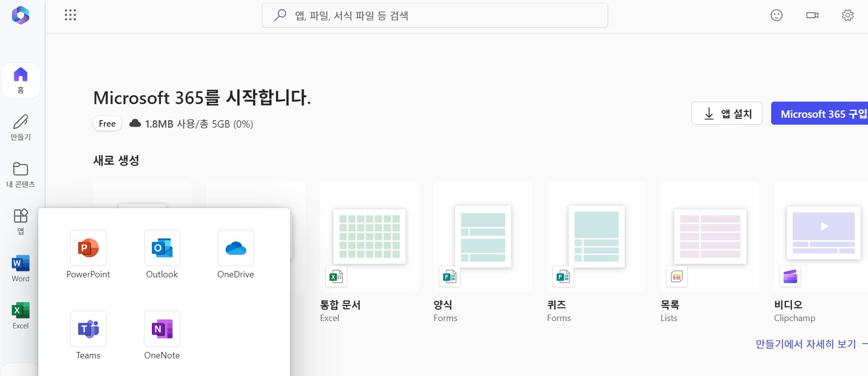Click the cloud storage usage icon
Viewport: 868px width, 376px height.
click(x=135, y=123)
